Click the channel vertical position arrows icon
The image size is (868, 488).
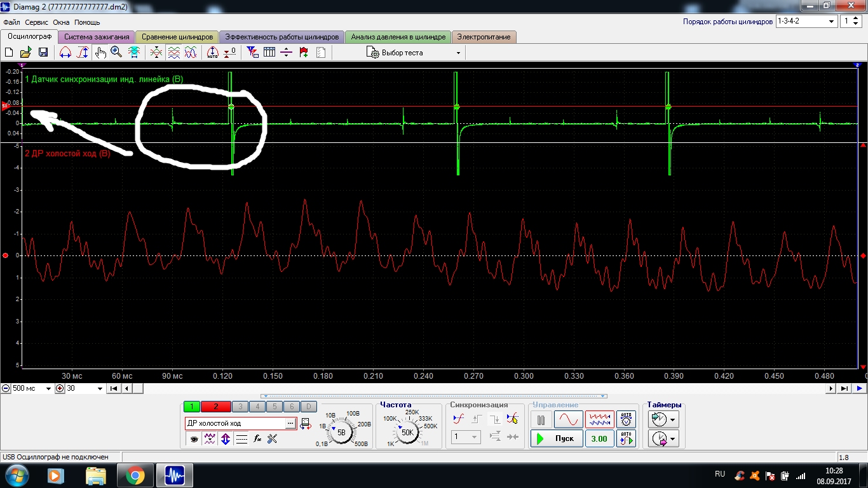226,438
